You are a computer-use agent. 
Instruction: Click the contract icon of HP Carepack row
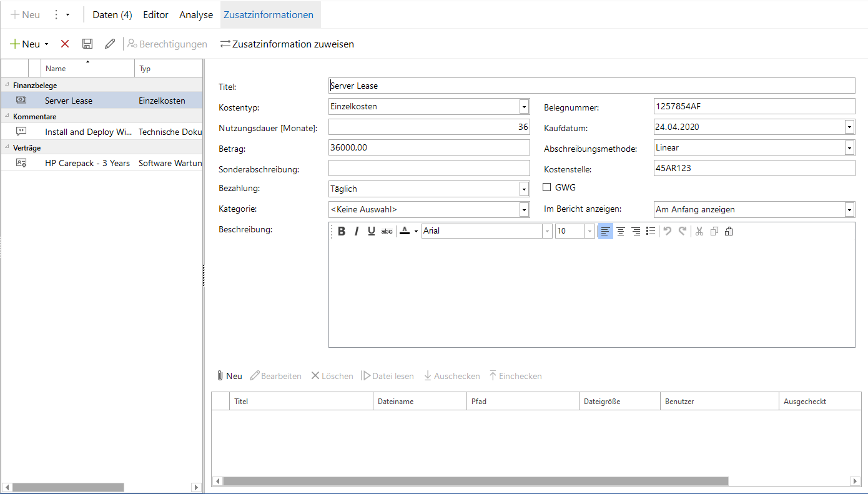tap(21, 162)
